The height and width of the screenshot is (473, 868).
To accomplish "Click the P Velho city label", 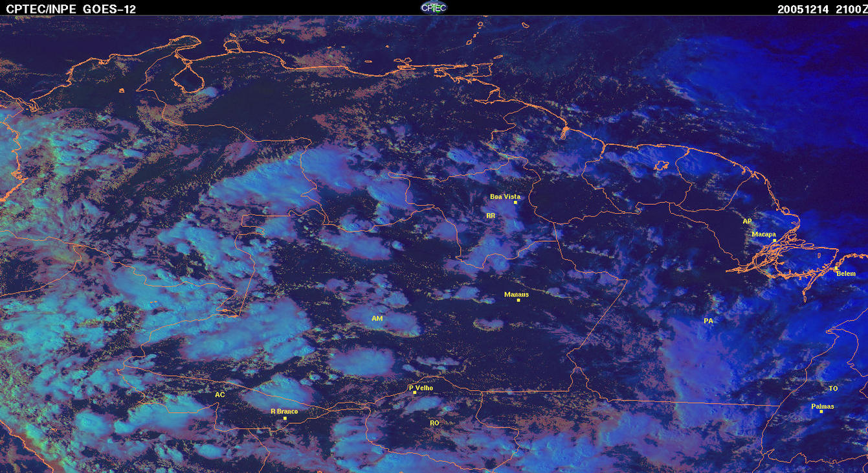I will pos(421,387).
